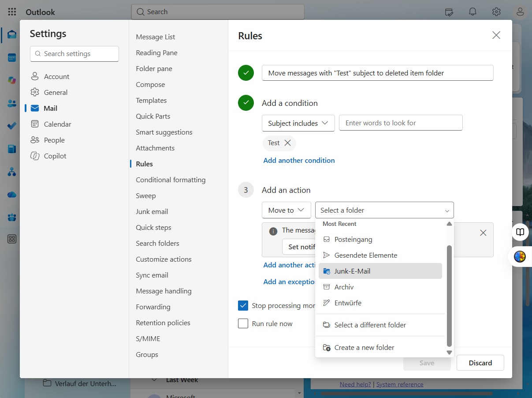Uncheck Stop processing more rules
Image resolution: width=532 pixels, height=398 pixels.
243,305
